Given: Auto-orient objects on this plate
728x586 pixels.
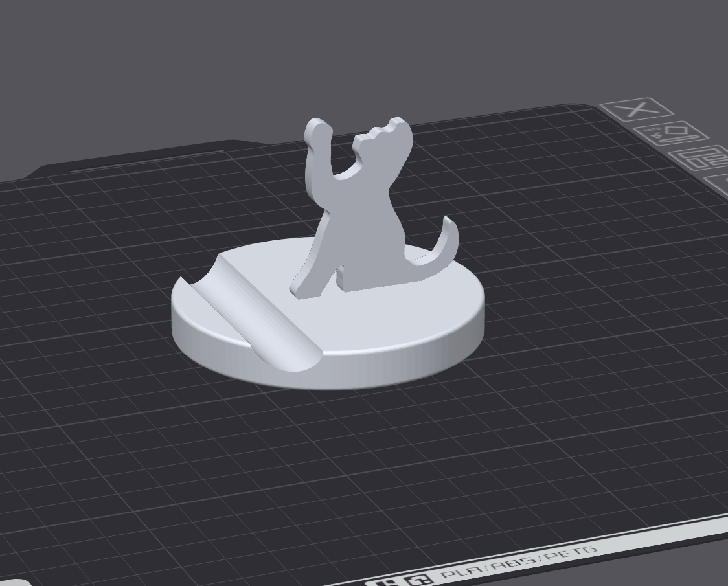Looking at the screenshot, I should pyautogui.click(x=672, y=134).
